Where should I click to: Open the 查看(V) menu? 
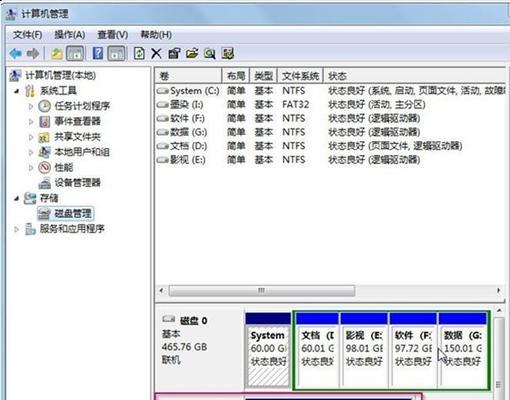click(x=112, y=35)
